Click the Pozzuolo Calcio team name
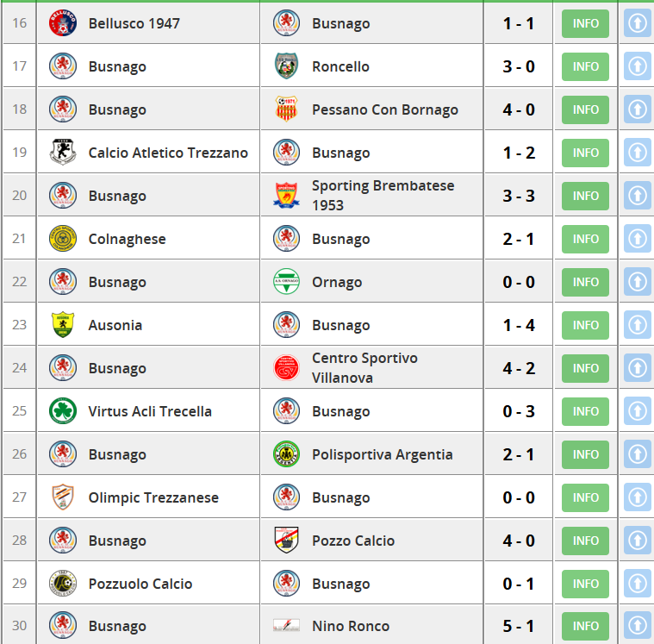Image resolution: width=654 pixels, height=644 pixels. point(140,584)
